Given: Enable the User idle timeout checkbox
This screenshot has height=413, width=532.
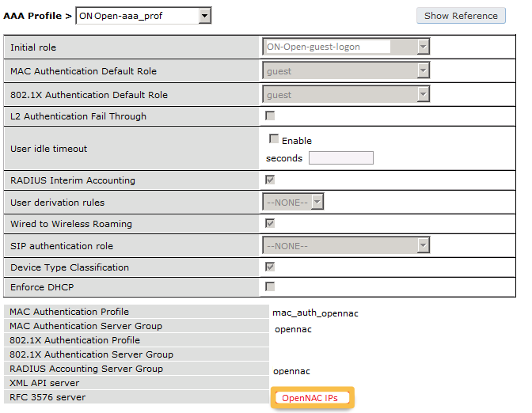Looking at the screenshot, I should pos(274,139).
